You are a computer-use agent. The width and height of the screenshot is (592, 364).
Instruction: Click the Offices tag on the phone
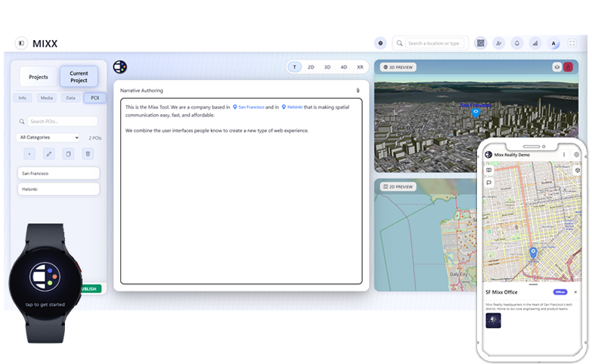click(560, 292)
